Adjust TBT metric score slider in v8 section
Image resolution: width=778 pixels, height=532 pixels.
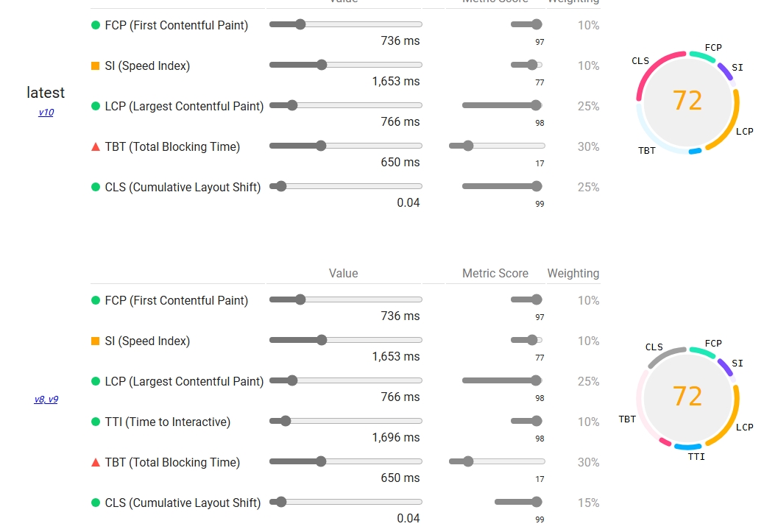coord(497,461)
